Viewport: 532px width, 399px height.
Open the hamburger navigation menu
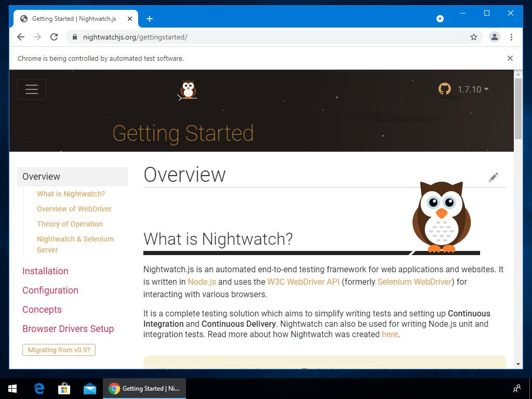tap(32, 89)
